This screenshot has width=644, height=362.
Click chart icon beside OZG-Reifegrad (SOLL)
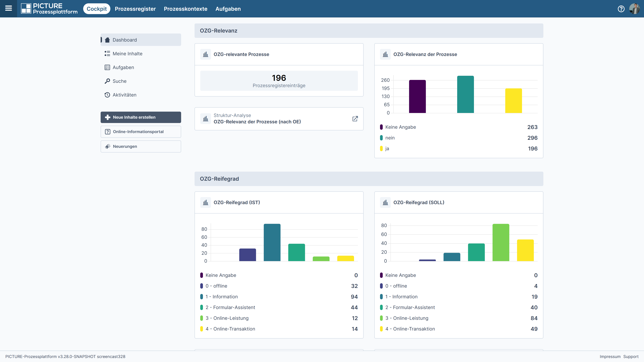coord(385,202)
